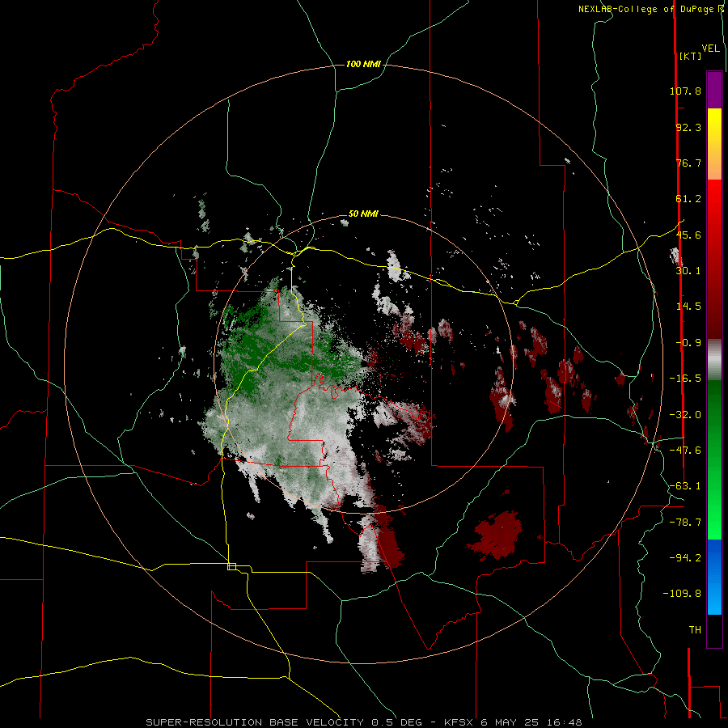The height and width of the screenshot is (728, 728).
Task: Click the black TH segment of color bar
Action: coord(714,630)
